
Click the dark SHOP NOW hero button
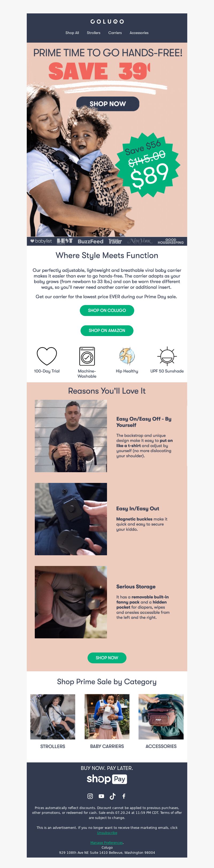(x=108, y=104)
